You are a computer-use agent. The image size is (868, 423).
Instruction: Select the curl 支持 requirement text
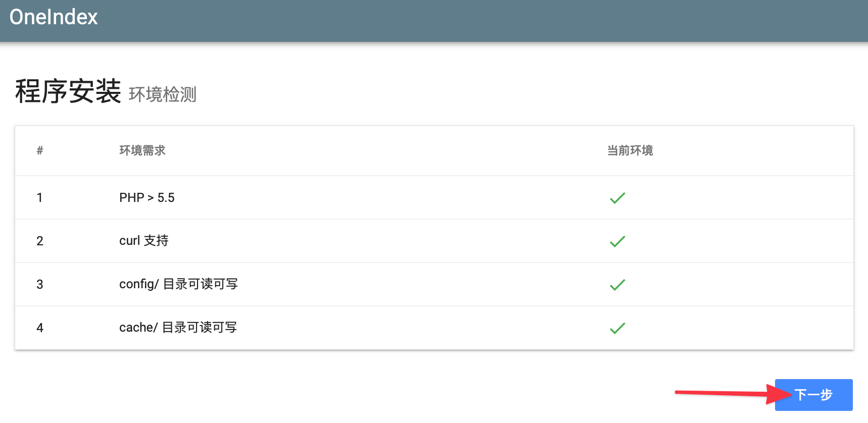point(144,241)
